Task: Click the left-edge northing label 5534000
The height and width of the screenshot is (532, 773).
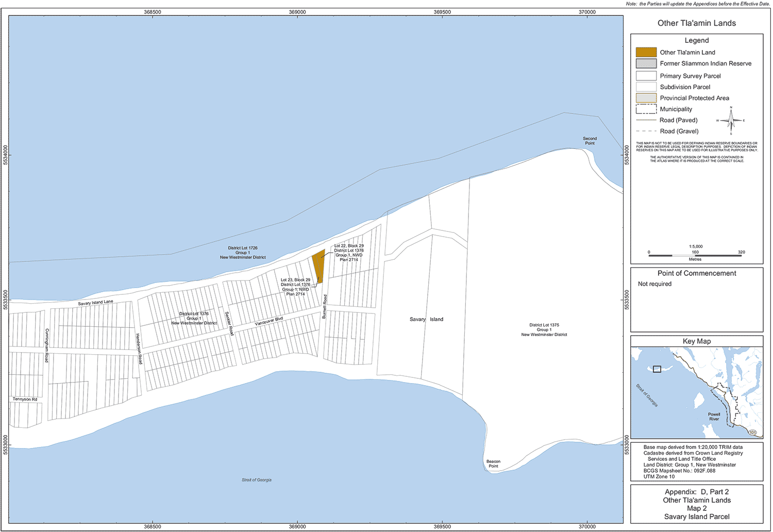Action: [x=5, y=155]
